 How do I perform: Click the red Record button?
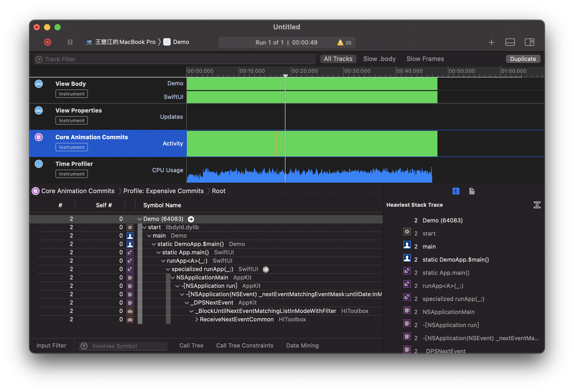point(48,42)
